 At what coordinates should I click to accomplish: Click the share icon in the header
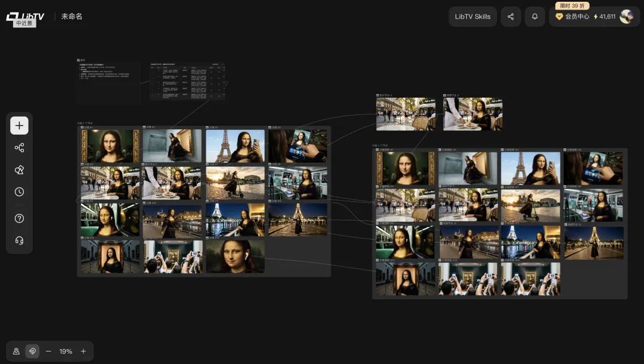(x=510, y=17)
